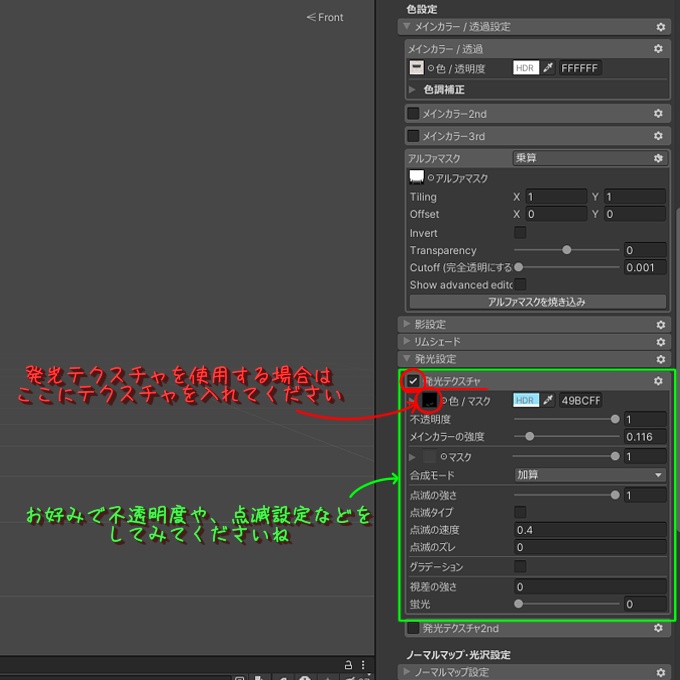Image resolution: width=680 pixels, height=680 pixels.
Task: Pick color with eyedropper beside 49BCFF
Action: pos(548,400)
